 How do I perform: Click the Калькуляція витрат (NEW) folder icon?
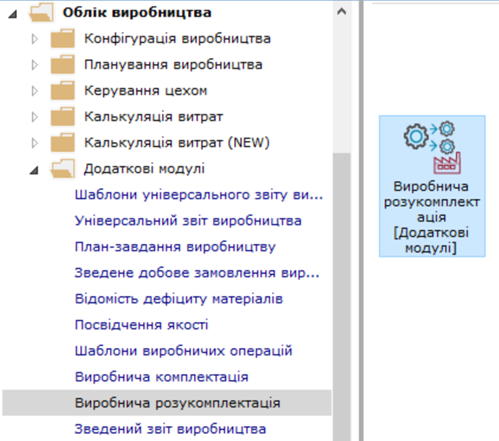(62, 143)
